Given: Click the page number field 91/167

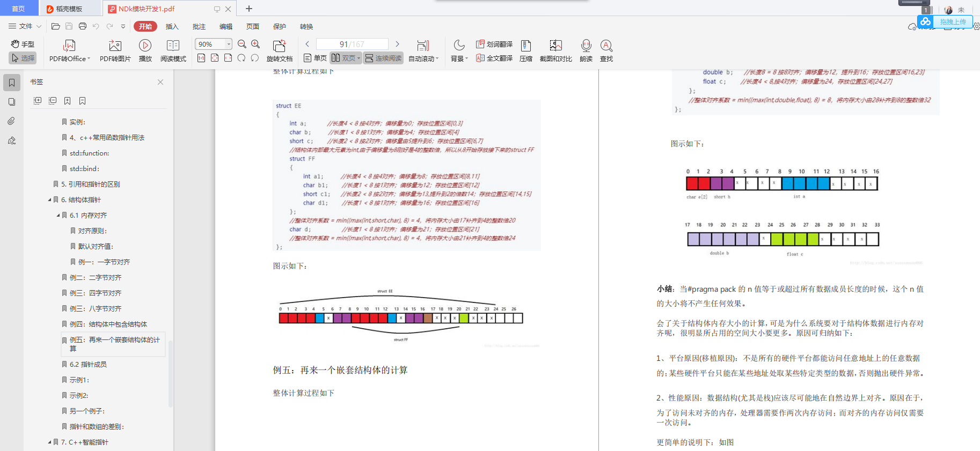Looking at the screenshot, I should (x=352, y=44).
